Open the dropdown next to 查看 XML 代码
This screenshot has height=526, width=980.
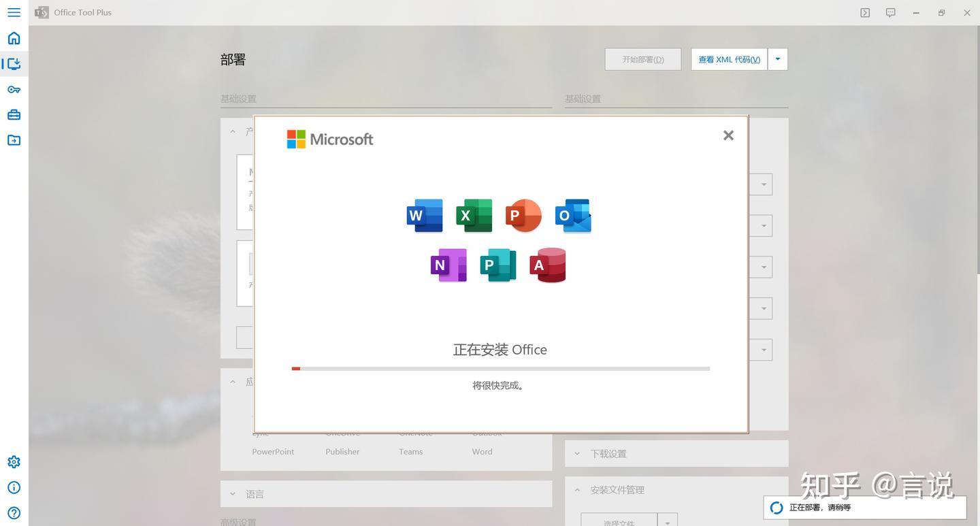(x=777, y=59)
